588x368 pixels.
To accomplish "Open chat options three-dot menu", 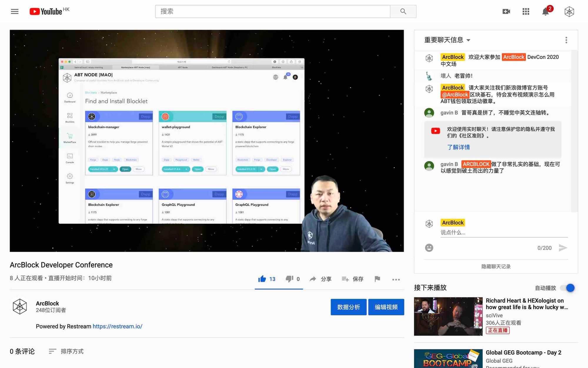I will coord(566,40).
